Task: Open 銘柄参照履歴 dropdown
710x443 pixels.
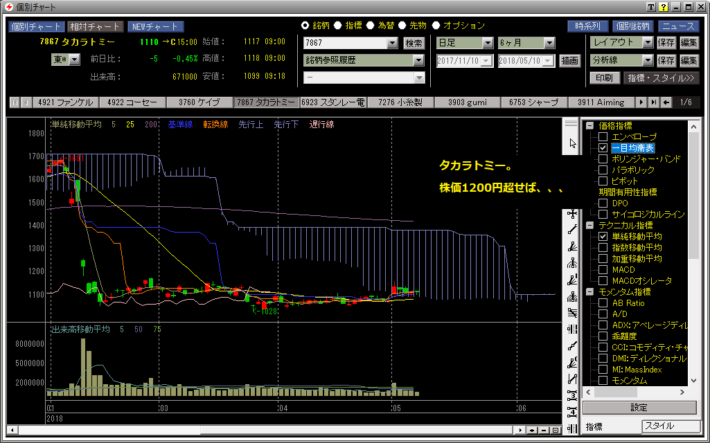Action: coord(418,60)
